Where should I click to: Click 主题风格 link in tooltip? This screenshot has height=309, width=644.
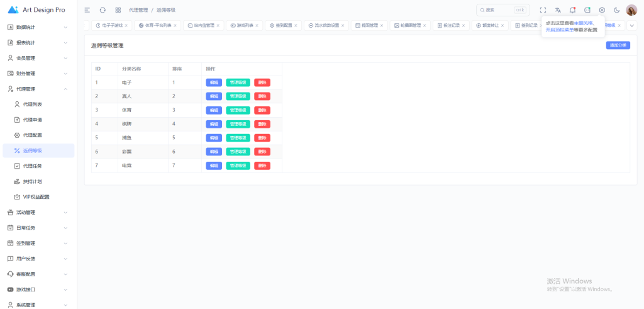click(x=583, y=23)
